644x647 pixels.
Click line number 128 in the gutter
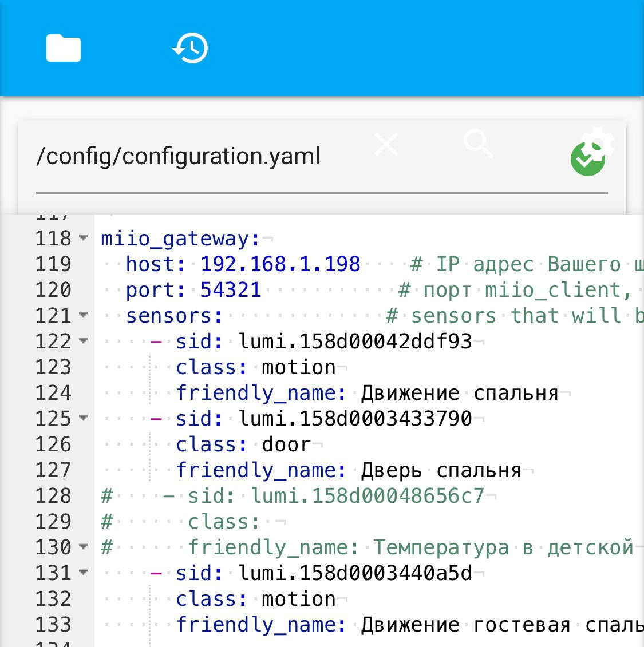[53, 495]
